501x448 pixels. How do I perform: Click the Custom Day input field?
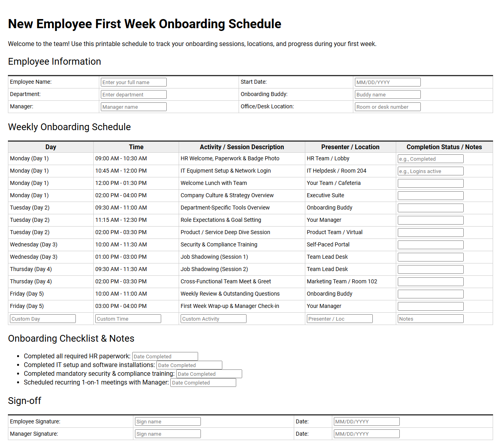click(x=43, y=319)
